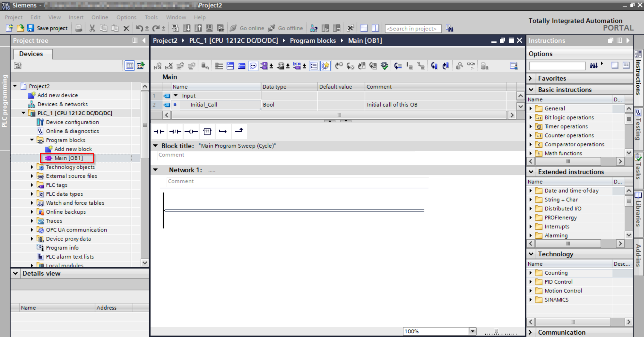Toggle horizontal editor split icon
The height and width of the screenshot is (337, 644).
[x=364, y=28]
